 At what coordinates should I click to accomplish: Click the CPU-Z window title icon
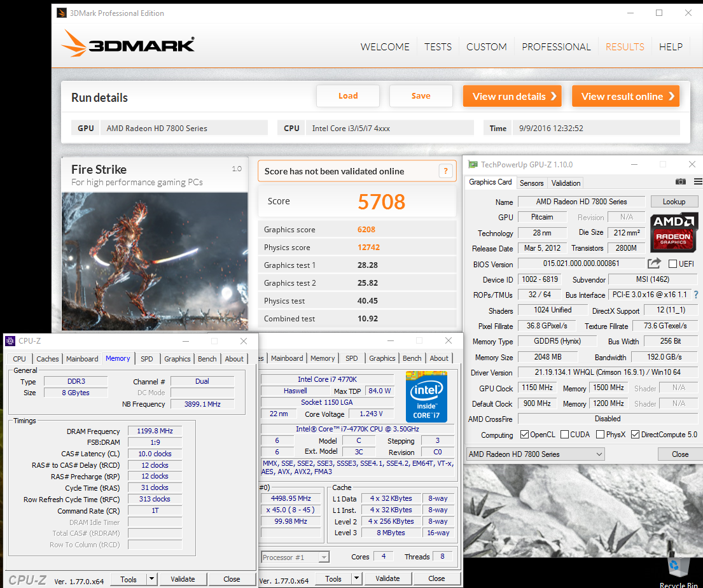click(10, 341)
